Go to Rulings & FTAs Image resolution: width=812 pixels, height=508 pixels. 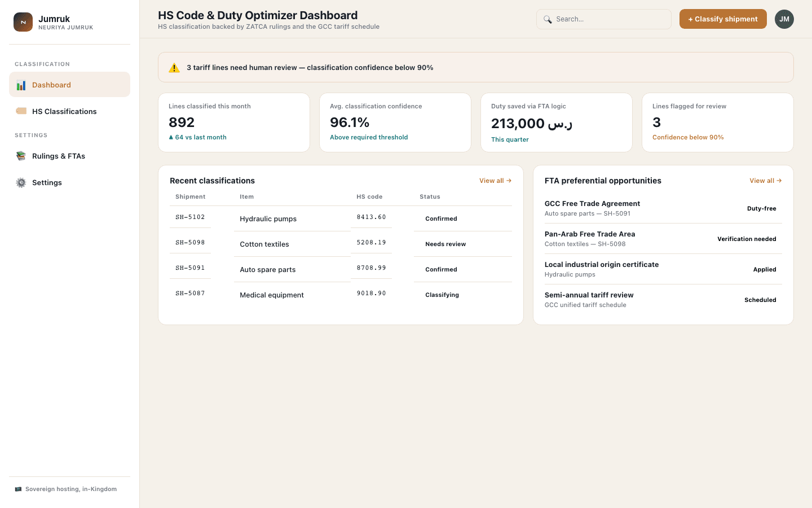69,156
